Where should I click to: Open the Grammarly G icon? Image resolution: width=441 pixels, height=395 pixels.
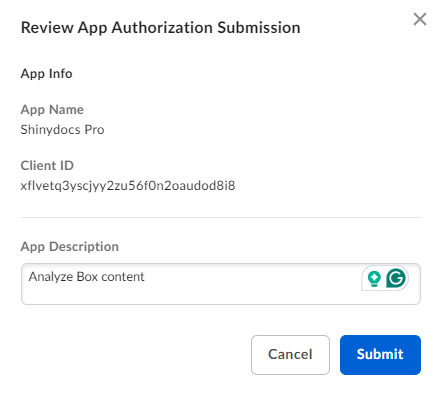(396, 278)
